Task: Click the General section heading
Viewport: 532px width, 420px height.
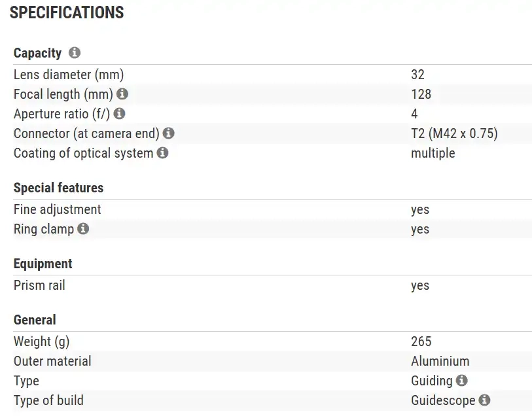Action: pyautogui.click(x=35, y=320)
